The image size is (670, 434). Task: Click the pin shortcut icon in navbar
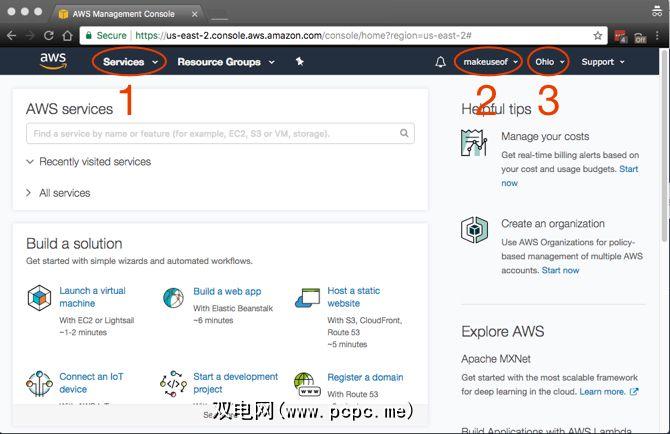point(300,62)
